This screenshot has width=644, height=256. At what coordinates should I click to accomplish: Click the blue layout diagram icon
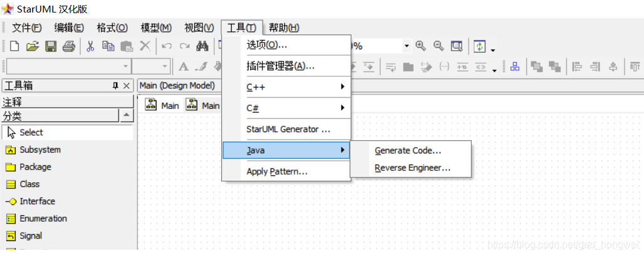click(514, 66)
